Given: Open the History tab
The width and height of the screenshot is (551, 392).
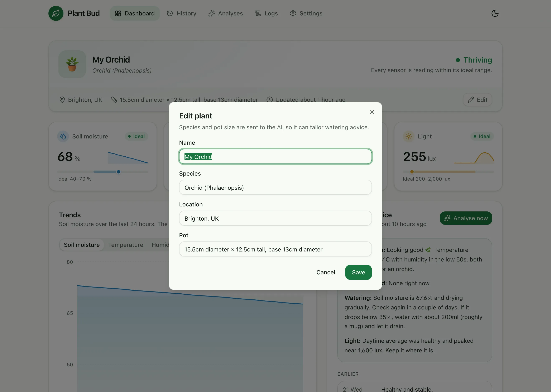Looking at the screenshot, I should (182, 13).
